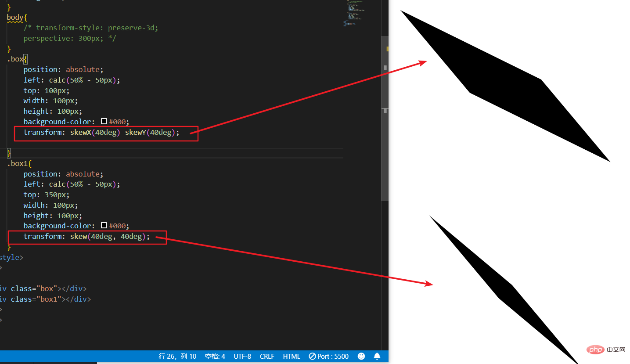This screenshot has width=630, height=364.
Task: Change the CRLF end-of-line setting
Action: coord(267,356)
